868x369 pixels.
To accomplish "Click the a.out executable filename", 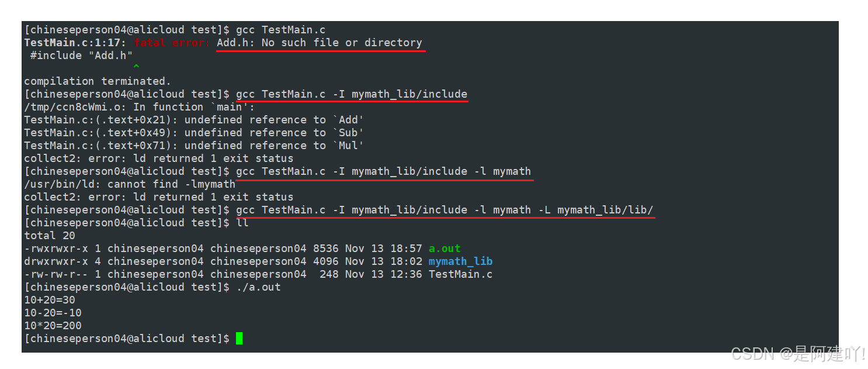I will 445,249.
